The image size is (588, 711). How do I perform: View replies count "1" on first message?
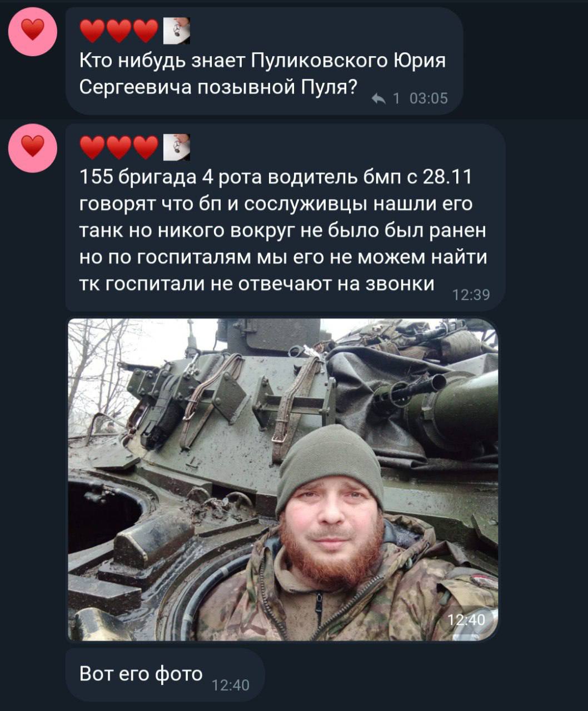pyautogui.click(x=396, y=99)
